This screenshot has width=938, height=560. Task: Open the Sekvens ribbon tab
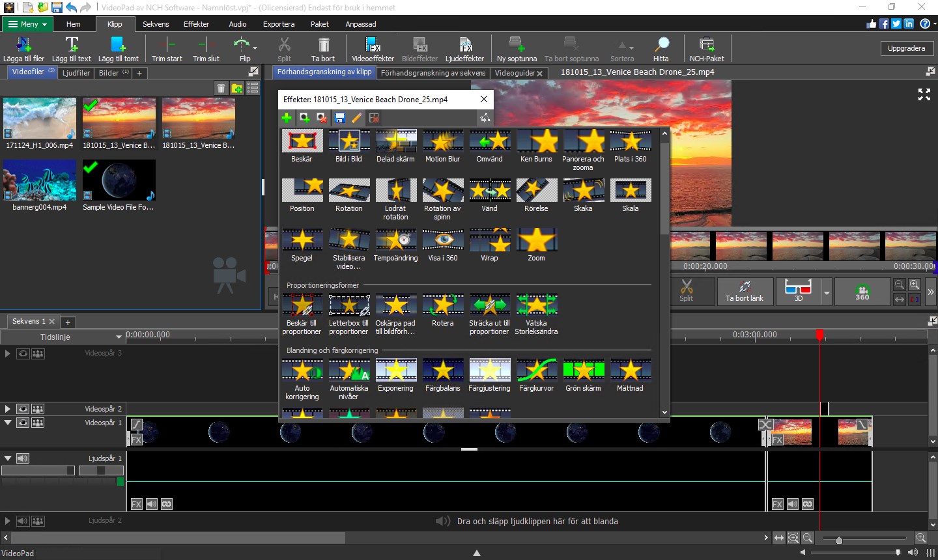[x=156, y=24]
